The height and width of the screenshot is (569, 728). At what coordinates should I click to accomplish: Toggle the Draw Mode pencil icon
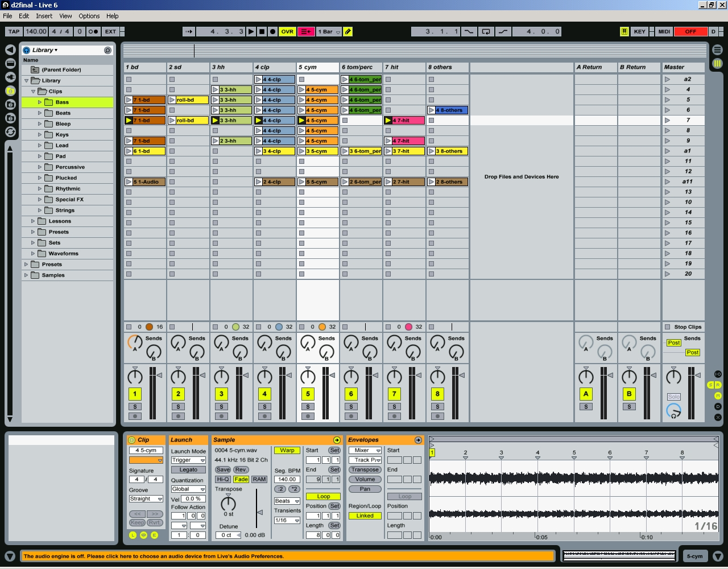(348, 31)
